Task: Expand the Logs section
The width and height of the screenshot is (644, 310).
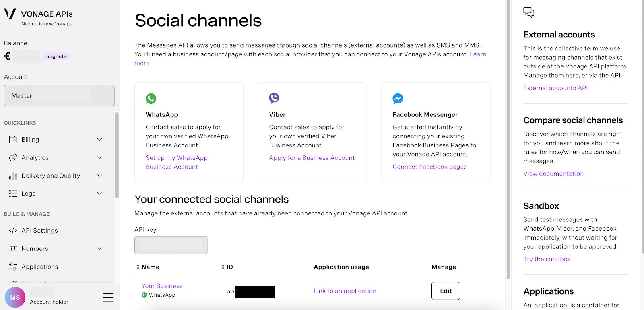Action: pyautogui.click(x=100, y=194)
